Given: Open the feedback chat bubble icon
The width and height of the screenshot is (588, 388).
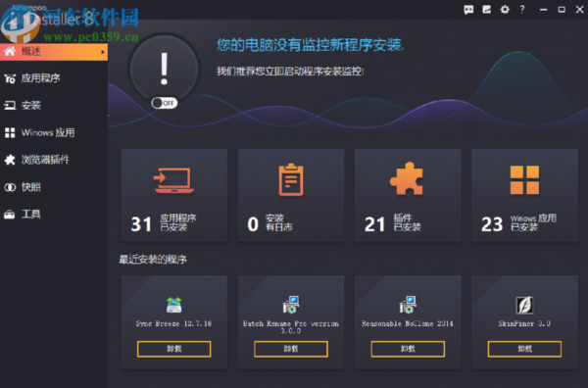Looking at the screenshot, I should coord(468,10).
